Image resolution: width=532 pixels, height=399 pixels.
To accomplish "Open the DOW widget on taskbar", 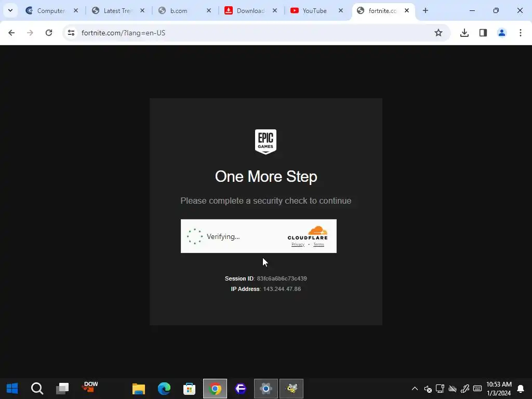I will click(90, 387).
